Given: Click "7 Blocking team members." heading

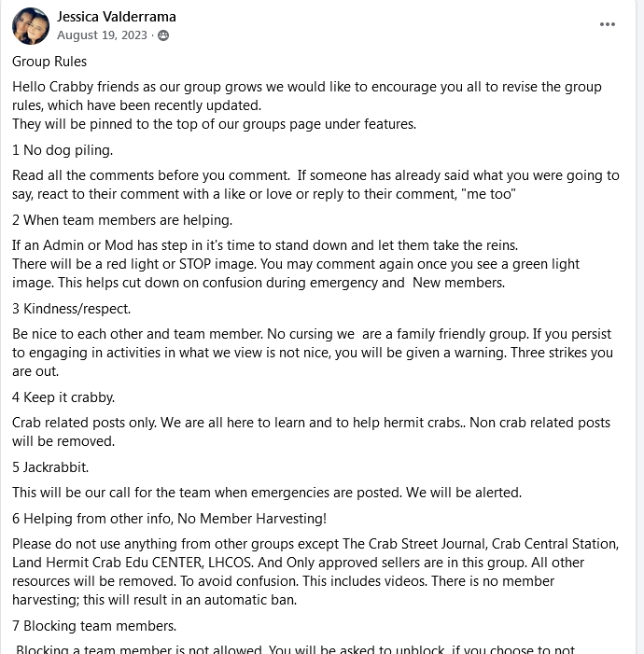Looking at the screenshot, I should (94, 625).
